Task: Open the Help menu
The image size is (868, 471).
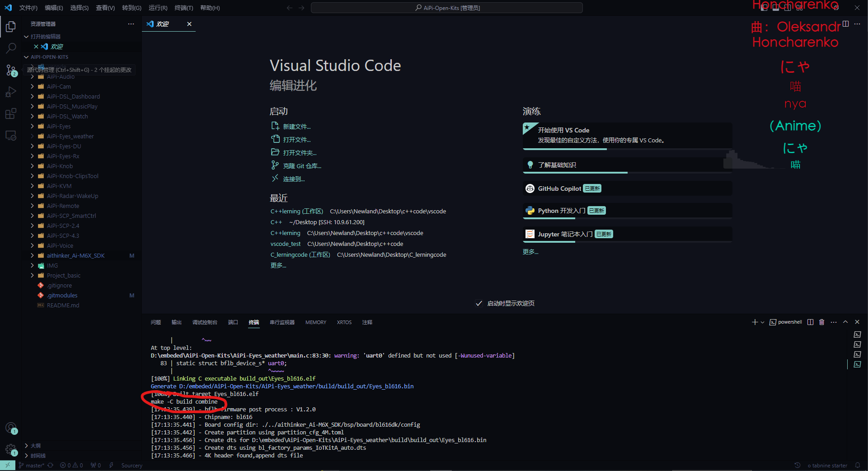Action: coord(210,8)
